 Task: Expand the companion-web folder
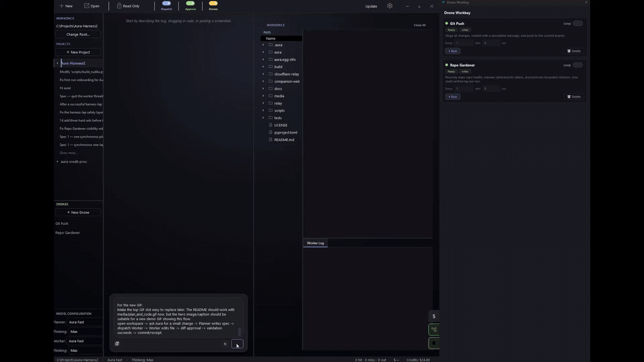click(264, 82)
